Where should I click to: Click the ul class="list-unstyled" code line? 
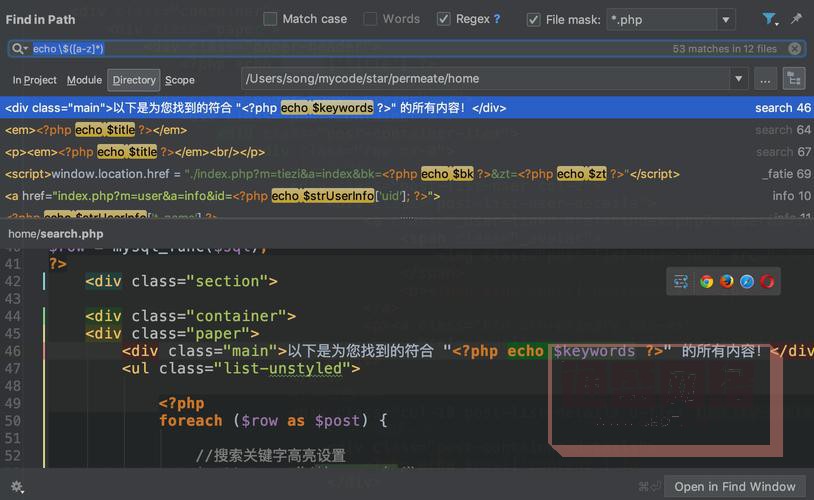[x=241, y=369]
